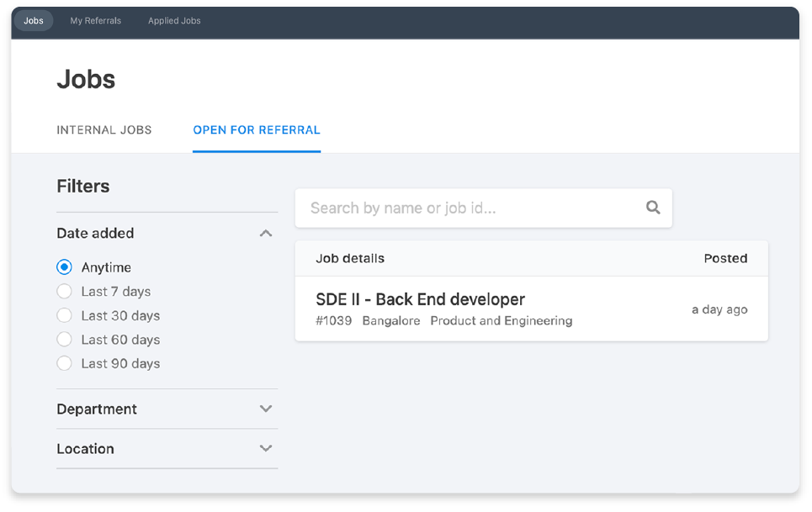Open the SDE II - Back End developer job

coord(420,299)
